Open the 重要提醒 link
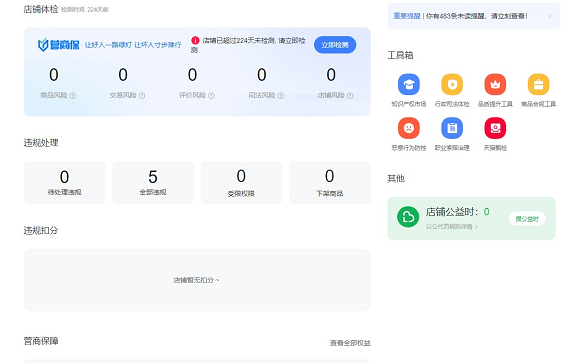 407,16
